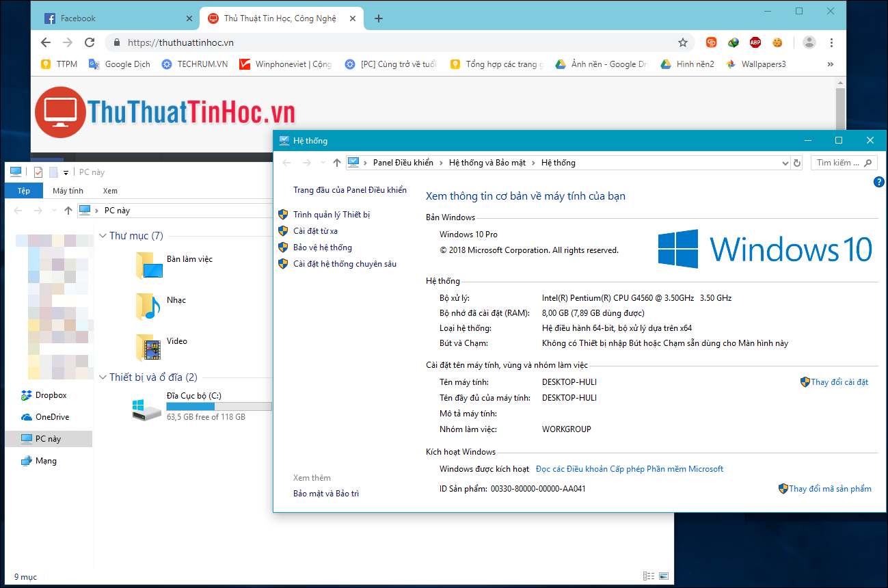Open Bảo vệ hệ thống
The height and width of the screenshot is (588, 888).
click(323, 248)
